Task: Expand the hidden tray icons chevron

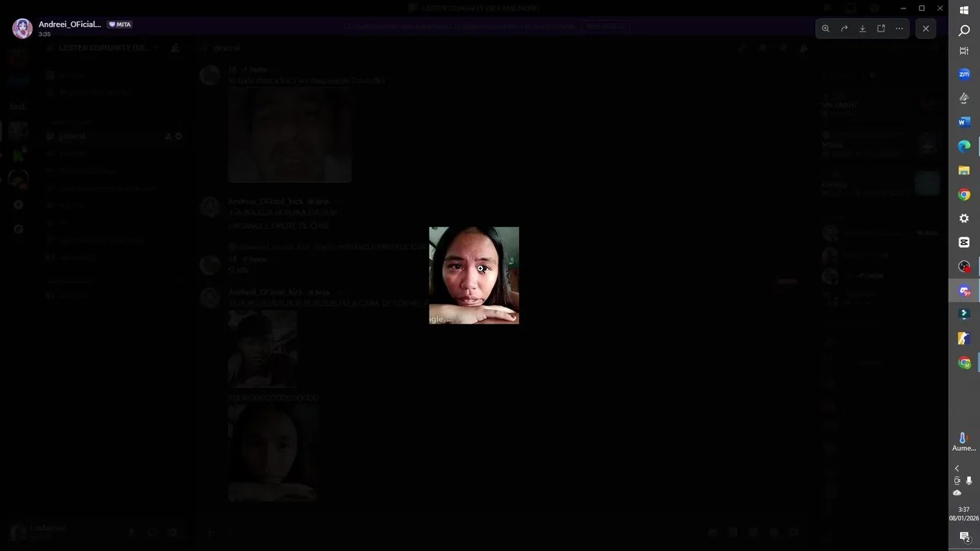Action: coord(956,468)
